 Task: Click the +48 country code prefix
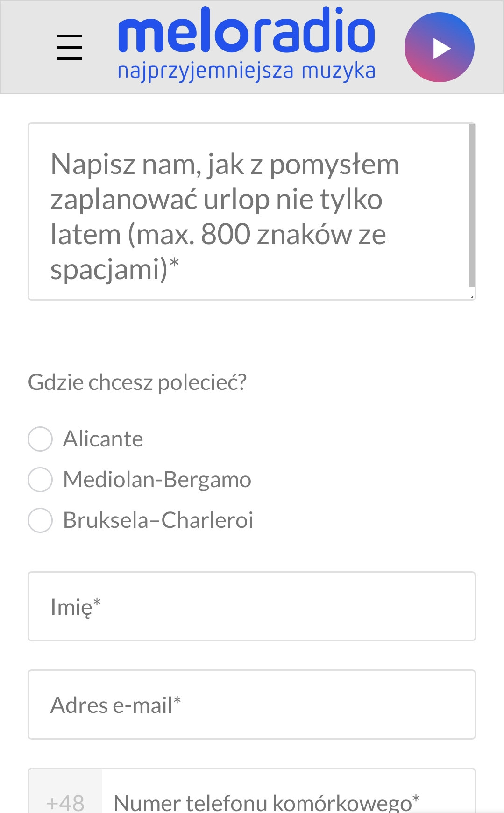pyautogui.click(x=65, y=802)
